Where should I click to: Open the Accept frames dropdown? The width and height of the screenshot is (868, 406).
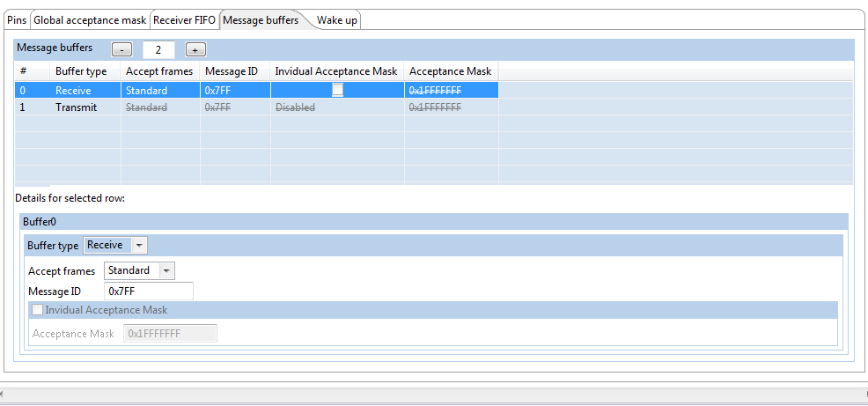(139, 271)
